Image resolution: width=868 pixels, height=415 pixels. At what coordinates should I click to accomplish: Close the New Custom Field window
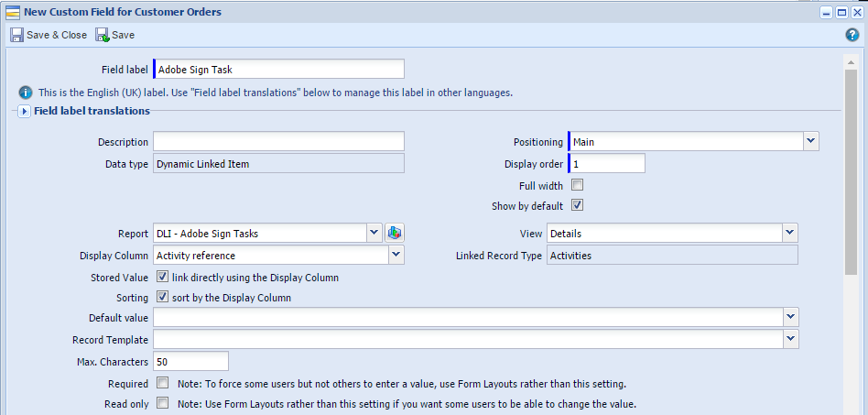857,13
